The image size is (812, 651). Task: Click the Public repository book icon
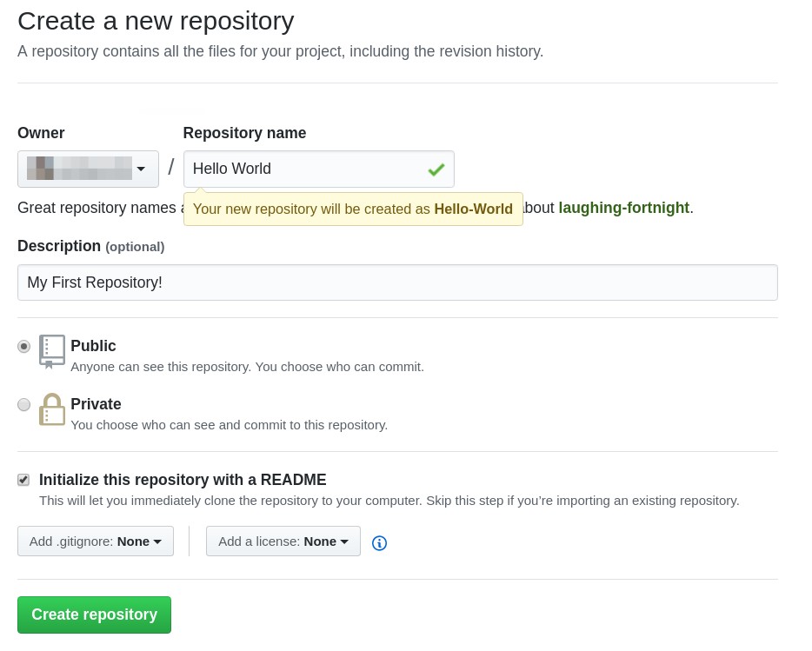(x=52, y=350)
